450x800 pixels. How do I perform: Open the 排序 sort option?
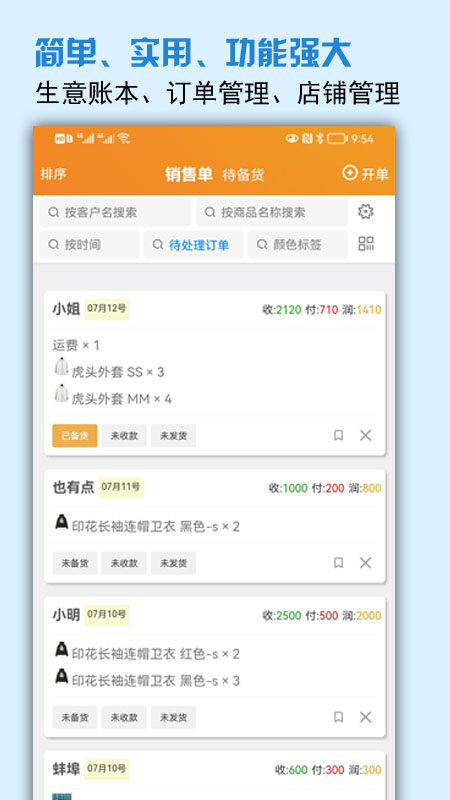pos(54,174)
